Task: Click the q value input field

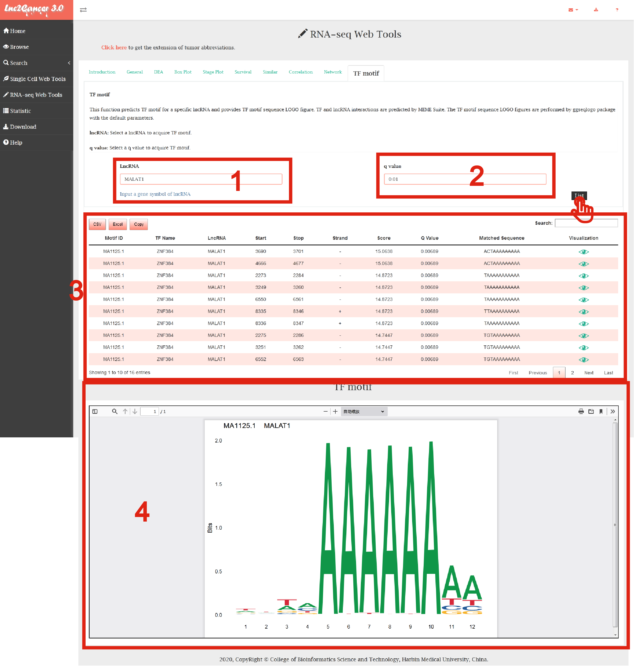Action: pos(465,179)
